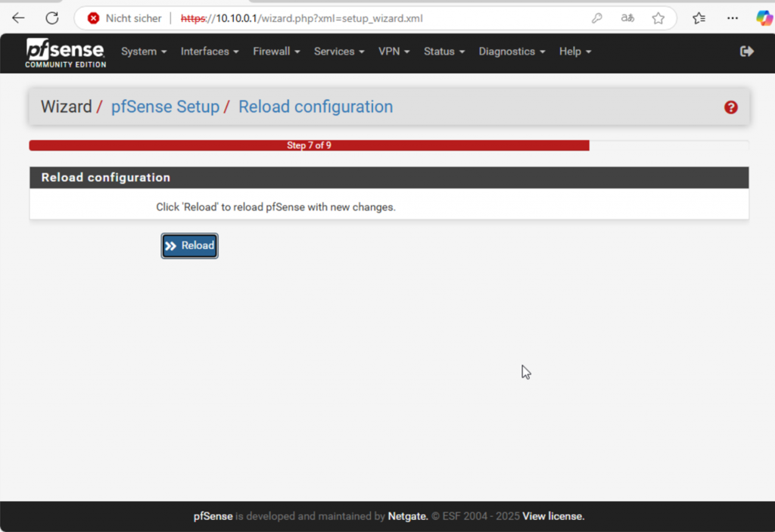Click the pfSense link in footer
The height and width of the screenshot is (532, 775).
[213, 516]
